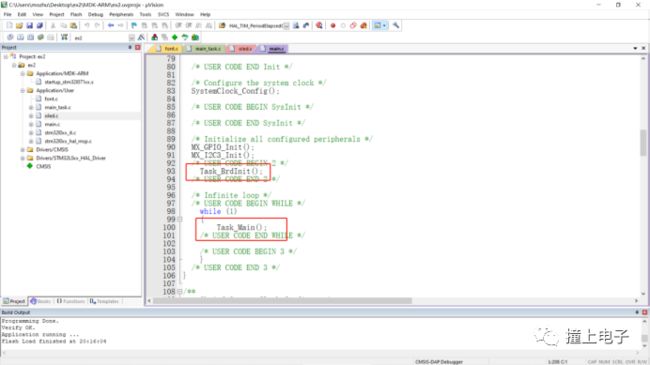The image size is (650, 365).
Task: Close the Project panel
Action: pyautogui.click(x=138, y=47)
